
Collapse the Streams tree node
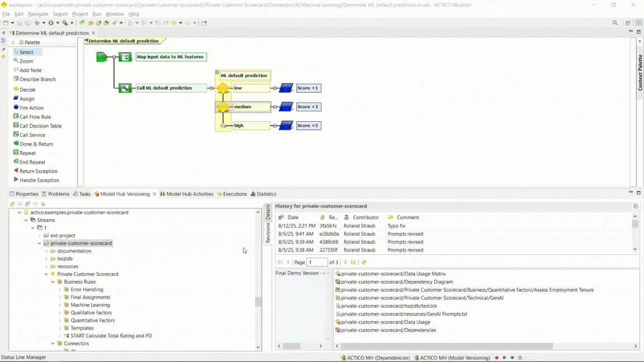tap(26, 220)
